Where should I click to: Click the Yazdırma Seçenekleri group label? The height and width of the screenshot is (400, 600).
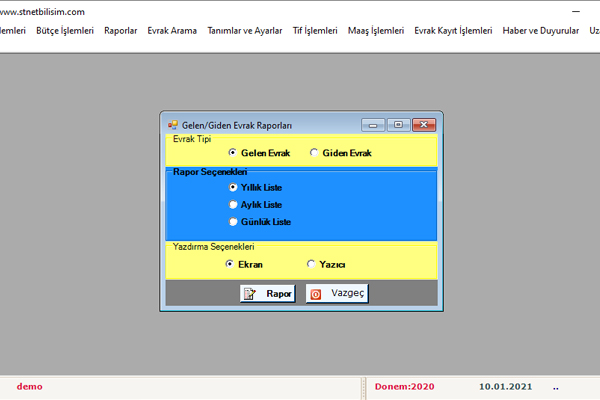[214, 247]
